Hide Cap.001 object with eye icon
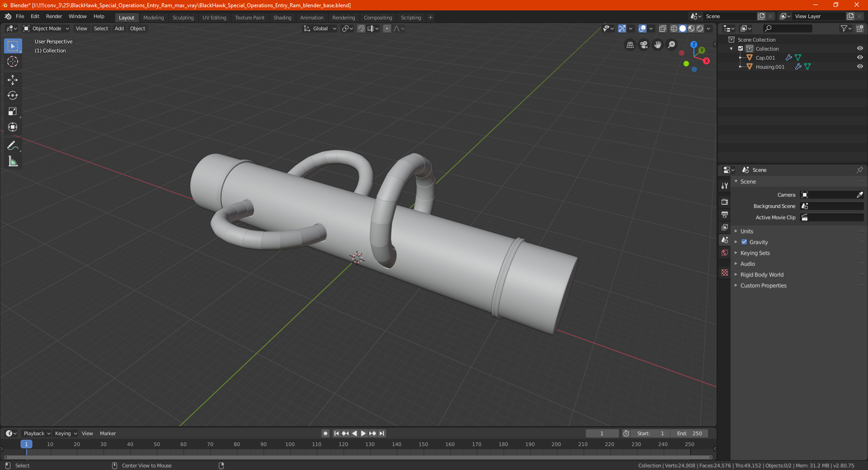The width and height of the screenshot is (868, 470). coord(860,57)
